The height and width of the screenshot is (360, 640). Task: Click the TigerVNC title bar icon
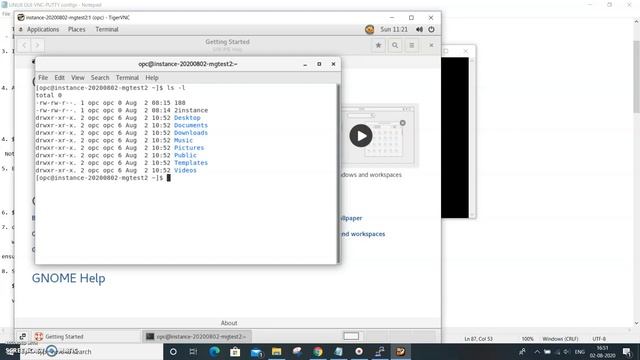[21, 18]
